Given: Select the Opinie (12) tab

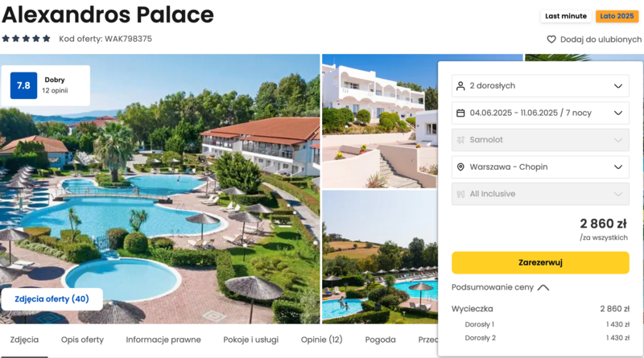Looking at the screenshot, I should [321, 339].
